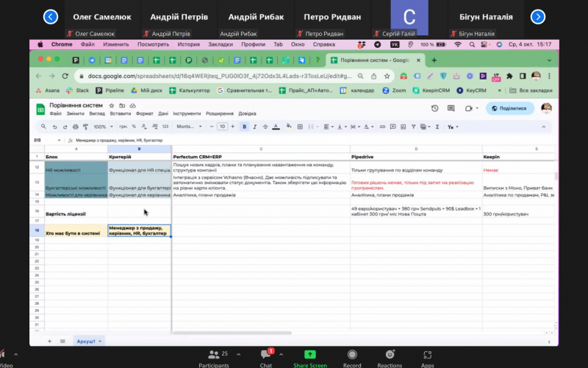Open the 123 number format menu

(x=165, y=127)
